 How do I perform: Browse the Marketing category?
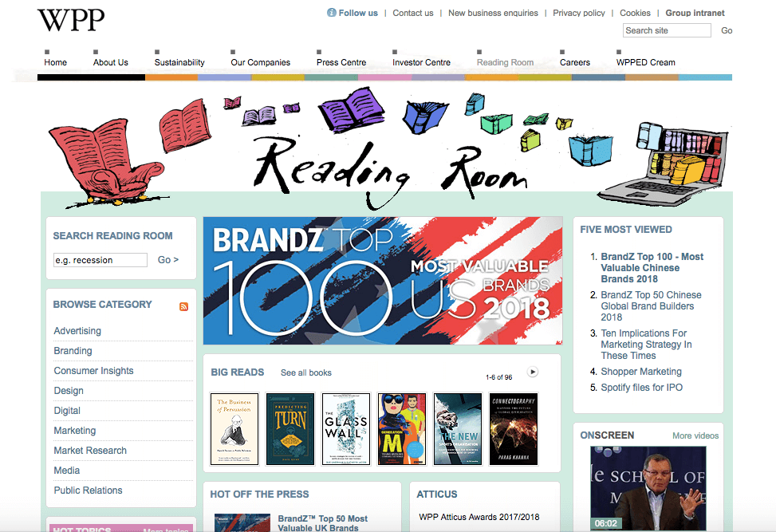tap(75, 431)
